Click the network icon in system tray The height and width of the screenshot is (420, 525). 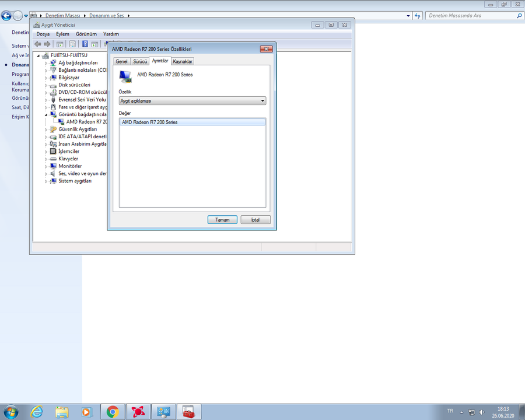click(x=471, y=412)
